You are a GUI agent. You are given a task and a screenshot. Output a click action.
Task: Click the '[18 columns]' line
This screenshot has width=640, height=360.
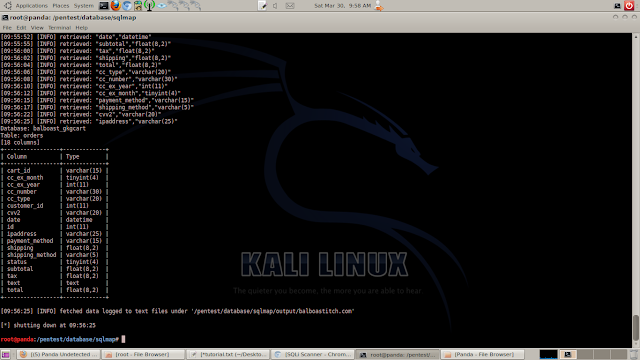tap(20, 142)
